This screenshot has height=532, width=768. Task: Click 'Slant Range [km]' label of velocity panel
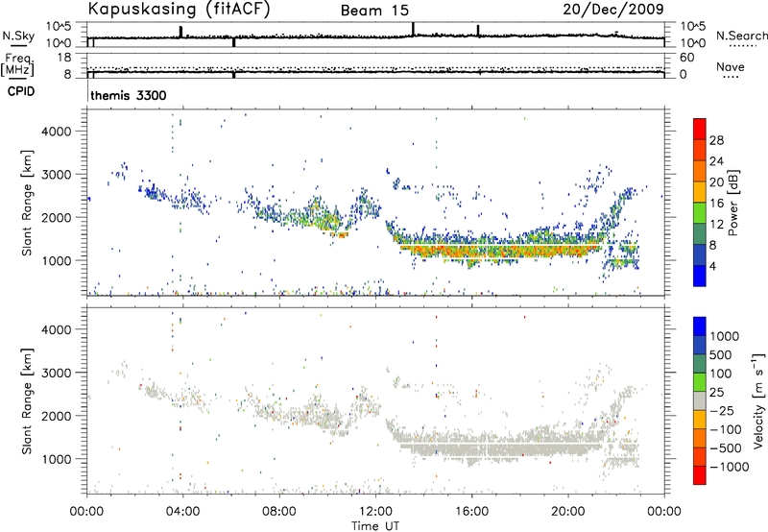(x=27, y=401)
